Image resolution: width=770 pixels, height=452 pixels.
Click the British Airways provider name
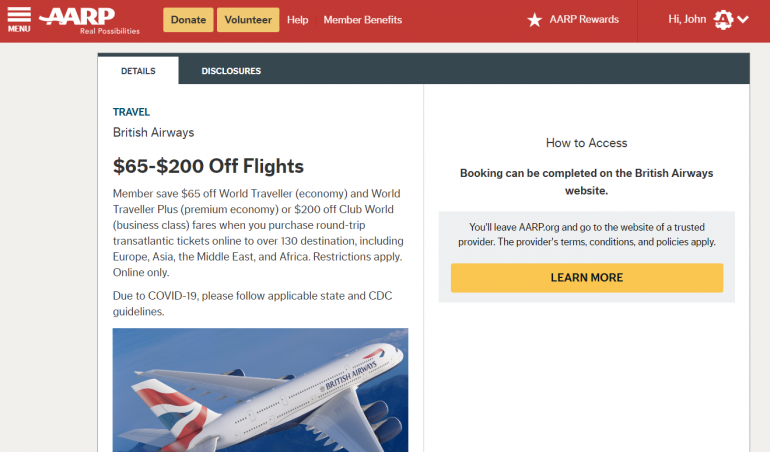tap(153, 133)
